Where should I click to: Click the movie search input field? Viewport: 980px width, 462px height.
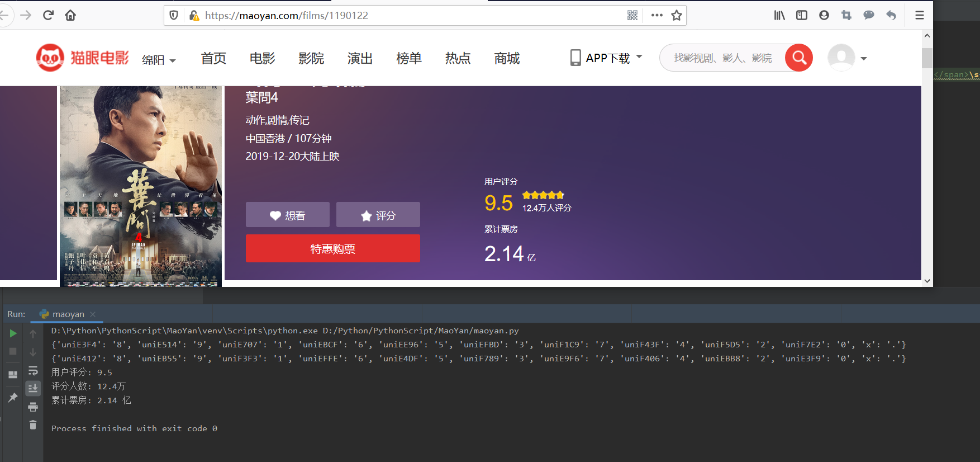(x=722, y=58)
